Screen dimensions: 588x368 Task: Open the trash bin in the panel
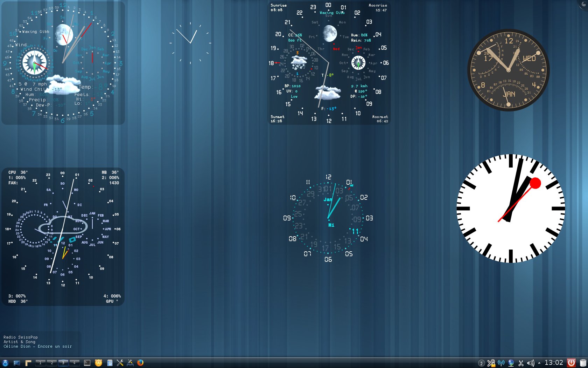click(583, 363)
